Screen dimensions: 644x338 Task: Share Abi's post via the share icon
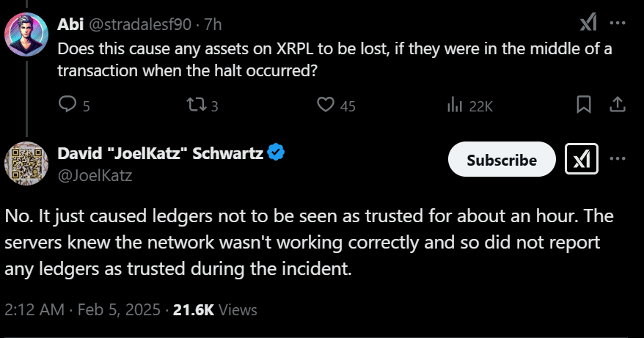618,106
